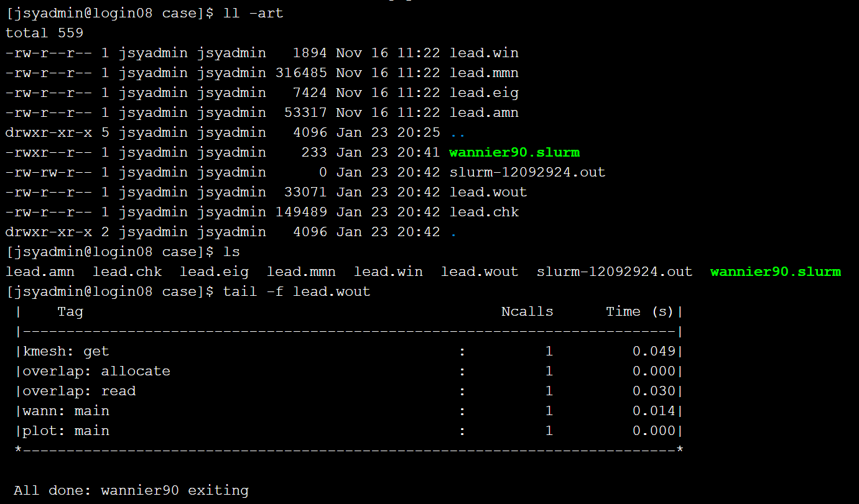Viewport: 859px width, 504px height.
Task: Select the 'kmesh: get' tag row
Action: pyautogui.click(x=66, y=351)
